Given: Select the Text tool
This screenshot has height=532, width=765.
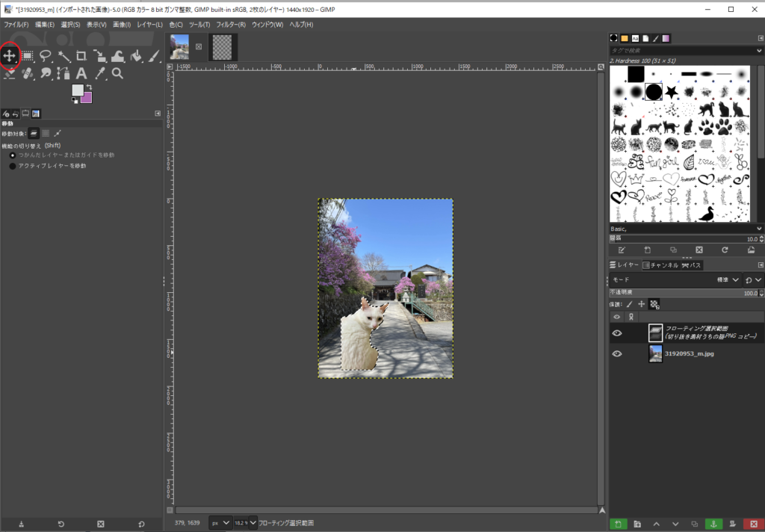Looking at the screenshot, I should coord(81,73).
